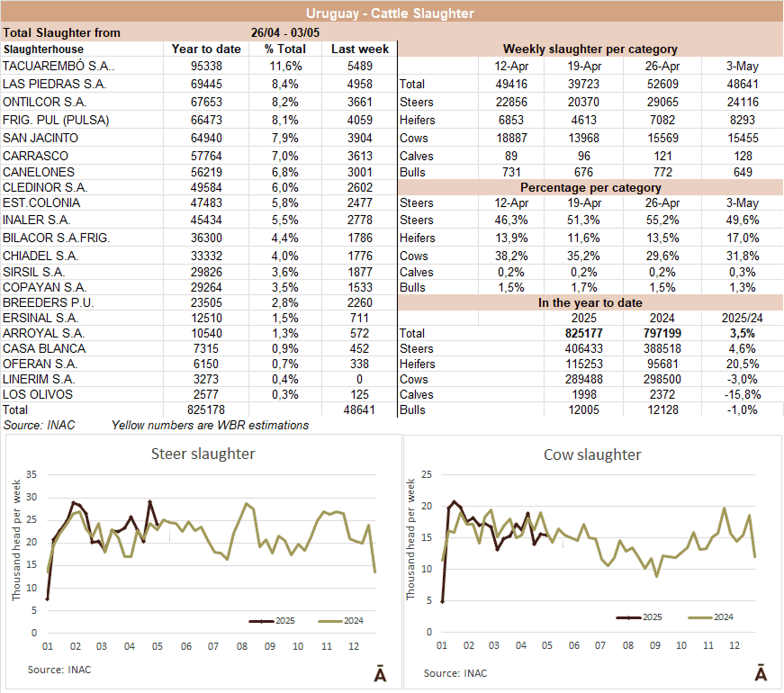
Task: Click the 'Steer slaughter' chart title
Action: click(x=203, y=454)
